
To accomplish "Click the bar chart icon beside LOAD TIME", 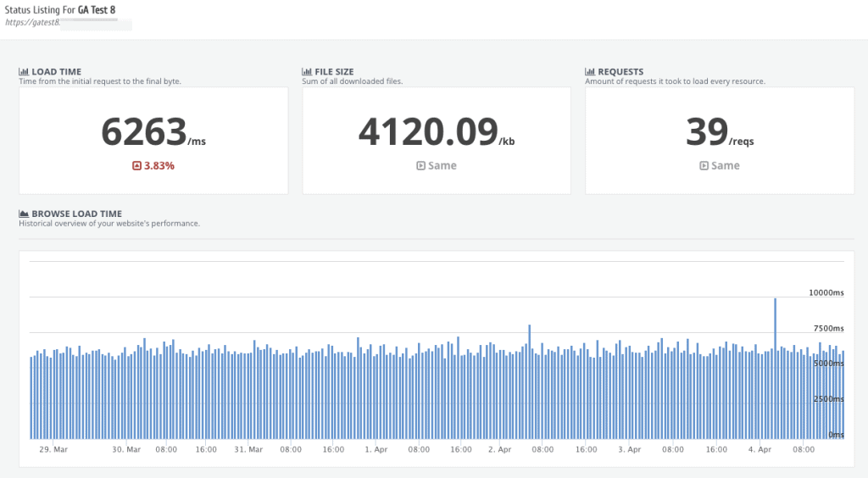I will pos(23,71).
